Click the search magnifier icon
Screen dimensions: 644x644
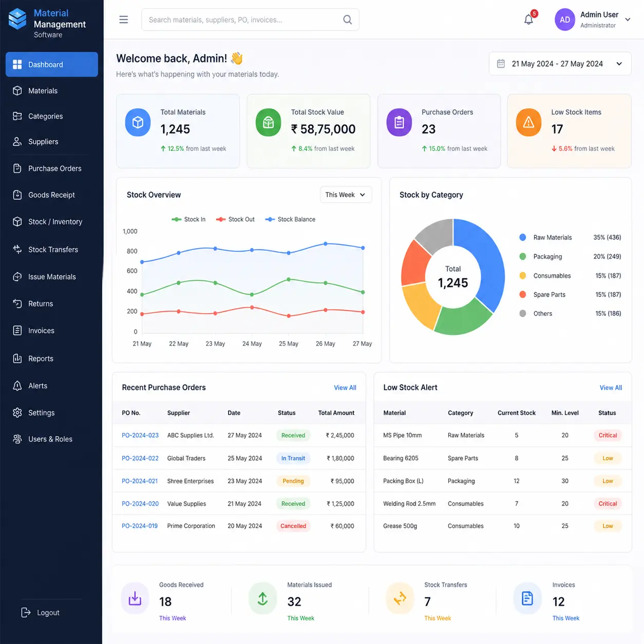(x=348, y=20)
